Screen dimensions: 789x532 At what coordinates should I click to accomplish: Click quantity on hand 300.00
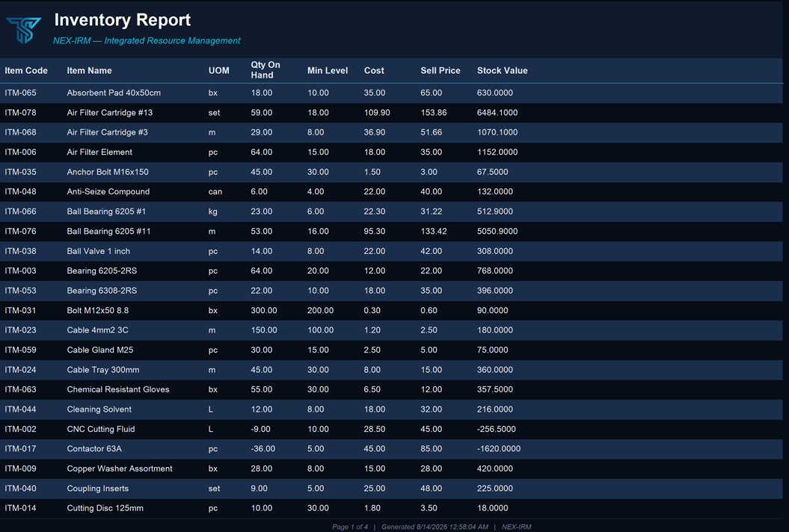(264, 310)
